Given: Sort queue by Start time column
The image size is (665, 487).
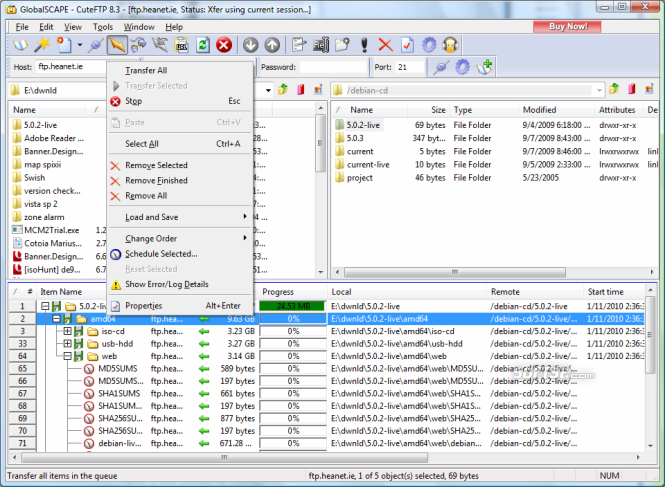Looking at the screenshot, I should [613, 292].
